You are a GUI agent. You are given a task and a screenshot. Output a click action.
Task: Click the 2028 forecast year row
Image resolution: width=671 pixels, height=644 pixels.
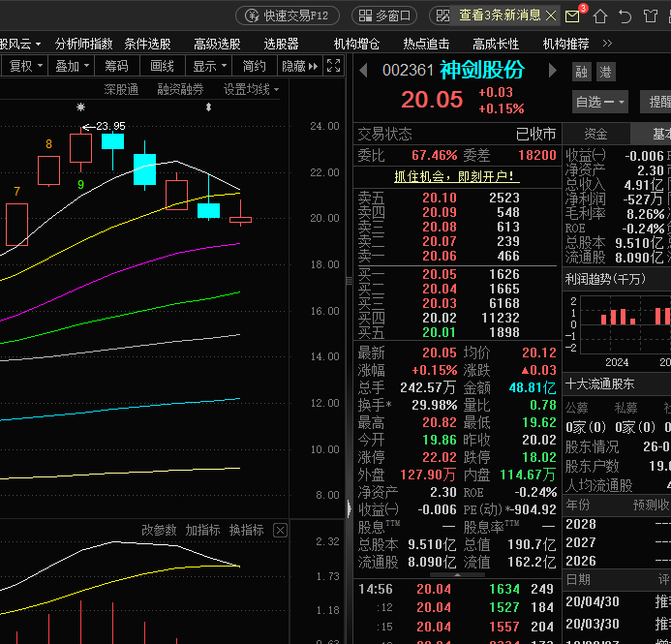click(618, 524)
